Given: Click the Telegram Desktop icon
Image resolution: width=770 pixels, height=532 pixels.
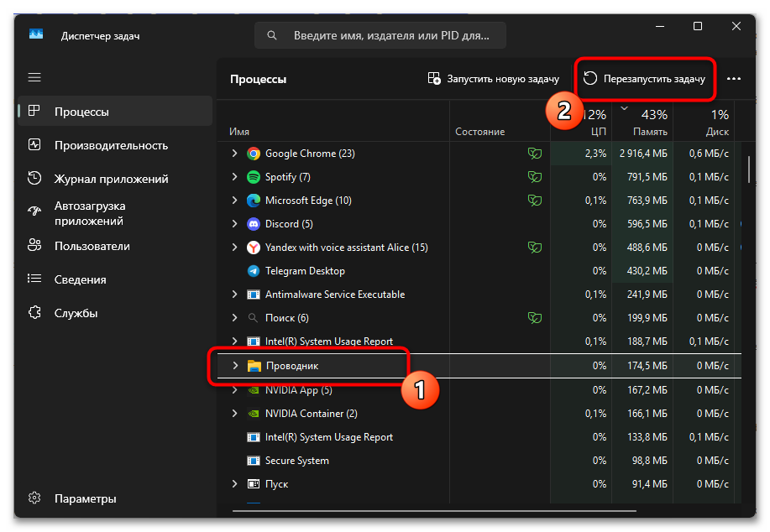Looking at the screenshot, I should tap(254, 271).
